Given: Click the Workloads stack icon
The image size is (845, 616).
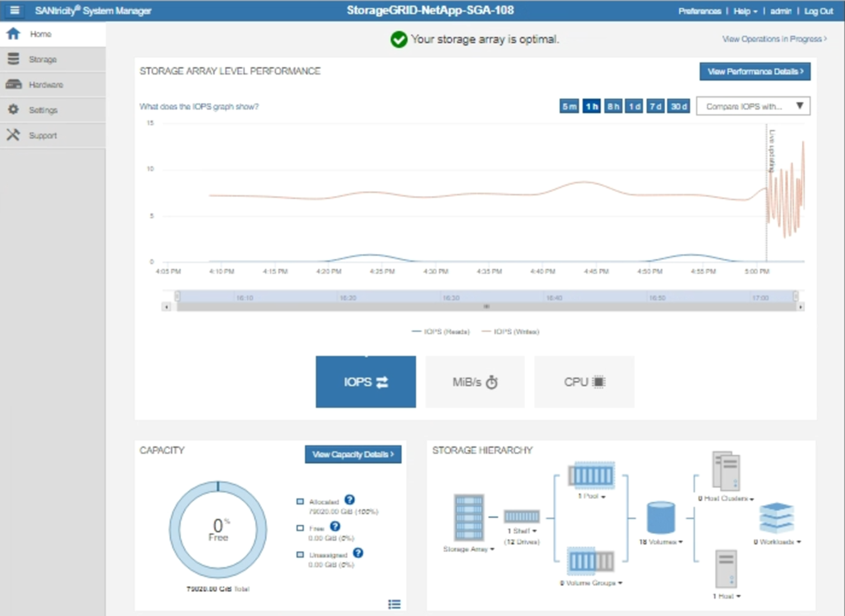Looking at the screenshot, I should 776,517.
